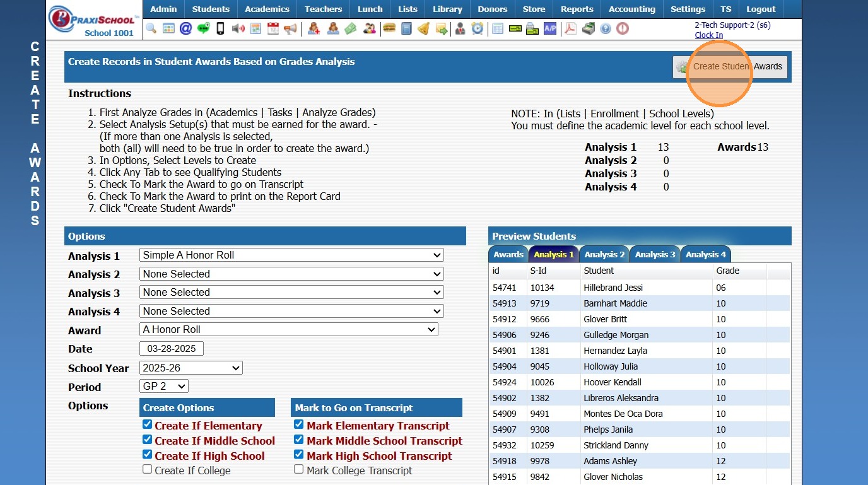Enable Create If College checkbox
Viewport: 868px width, 485px height.
coord(147,470)
